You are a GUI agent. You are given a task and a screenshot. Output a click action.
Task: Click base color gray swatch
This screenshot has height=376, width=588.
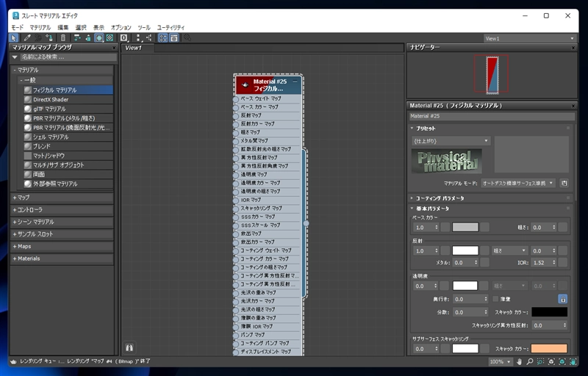coord(465,227)
